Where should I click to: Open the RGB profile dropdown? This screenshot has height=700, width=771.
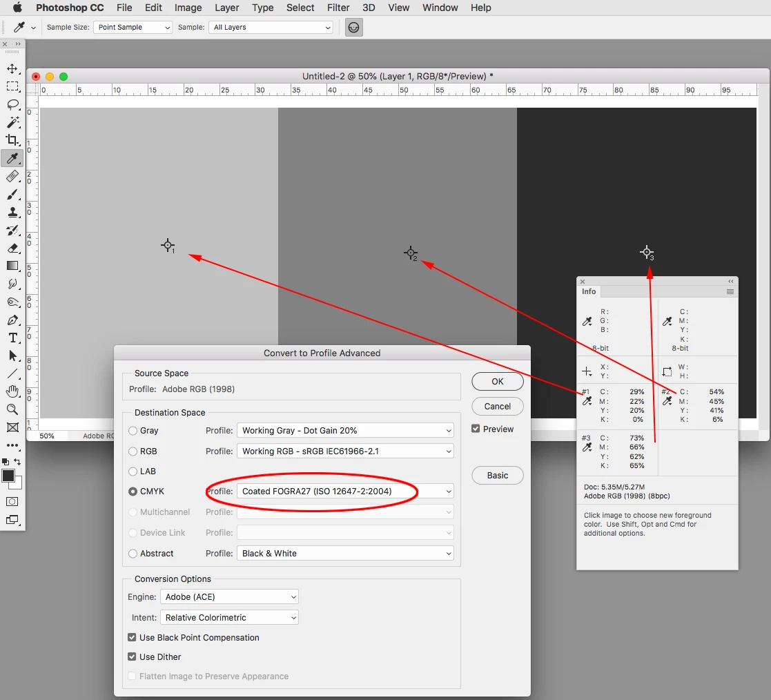click(x=345, y=451)
